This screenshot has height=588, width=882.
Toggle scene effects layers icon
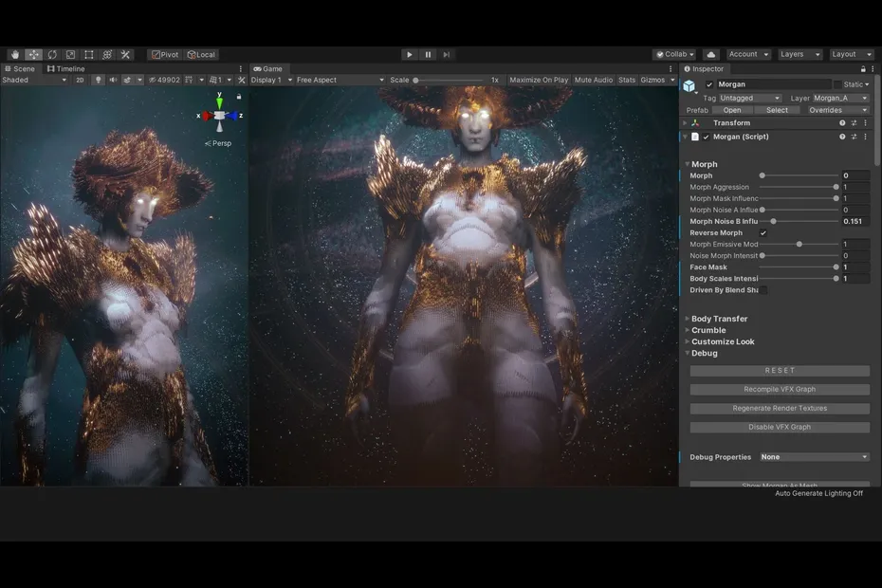pos(127,80)
